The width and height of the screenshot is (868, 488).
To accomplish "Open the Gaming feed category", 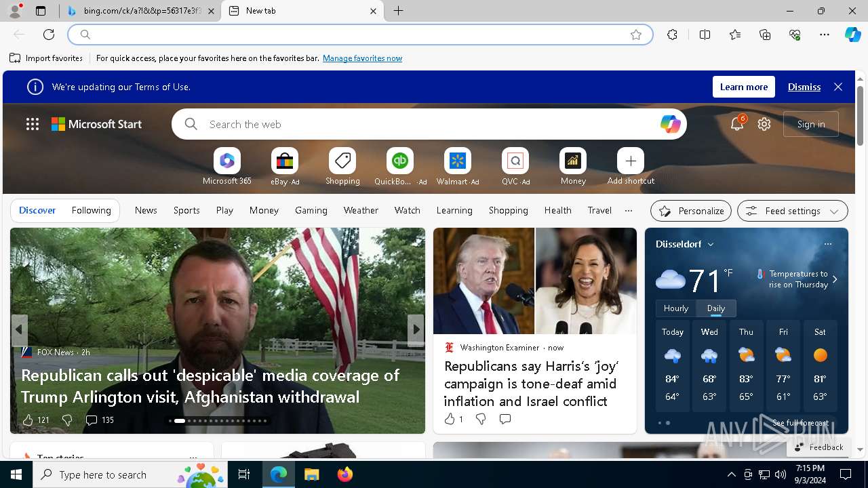I will [x=311, y=211].
